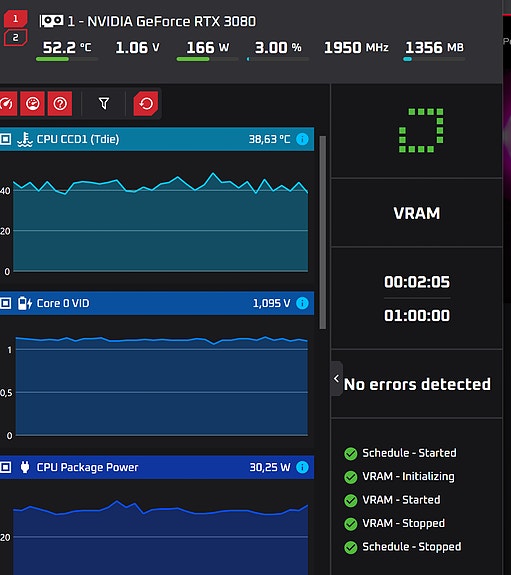Click the sensor list vertical scrollbar
The image size is (511, 575).
pos(323,232)
